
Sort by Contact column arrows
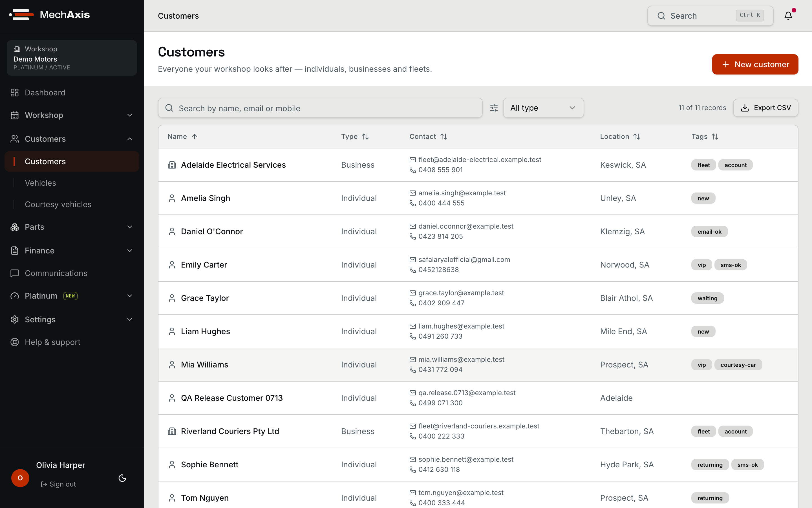point(443,136)
